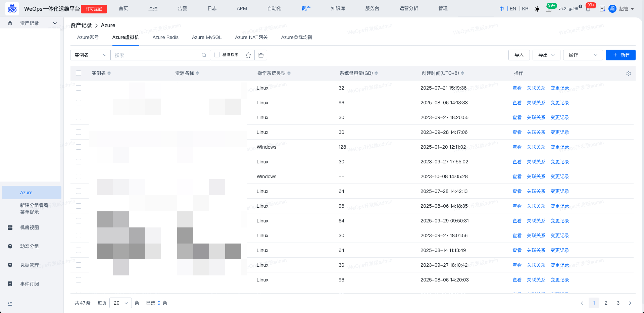
Task: Toggle the light/dark theme sun icon
Action: pyautogui.click(x=537, y=9)
